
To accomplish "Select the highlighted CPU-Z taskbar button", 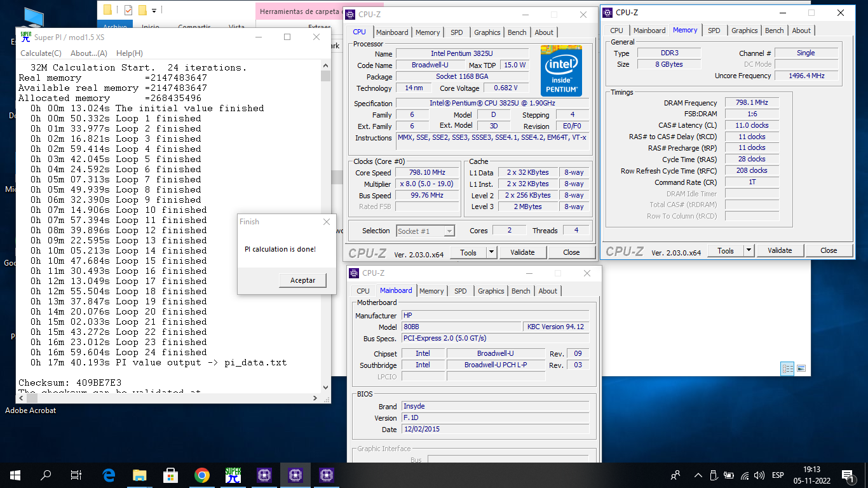I will [295, 475].
